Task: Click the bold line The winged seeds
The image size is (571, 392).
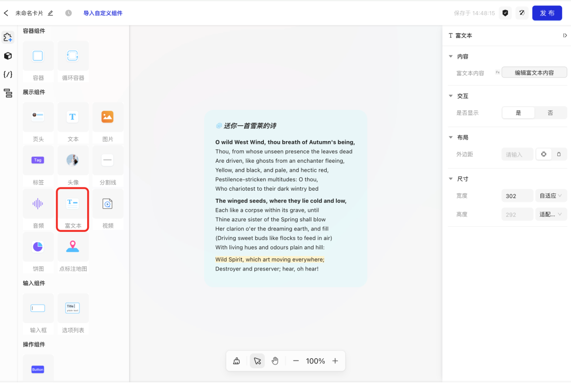Action: pyautogui.click(x=281, y=201)
